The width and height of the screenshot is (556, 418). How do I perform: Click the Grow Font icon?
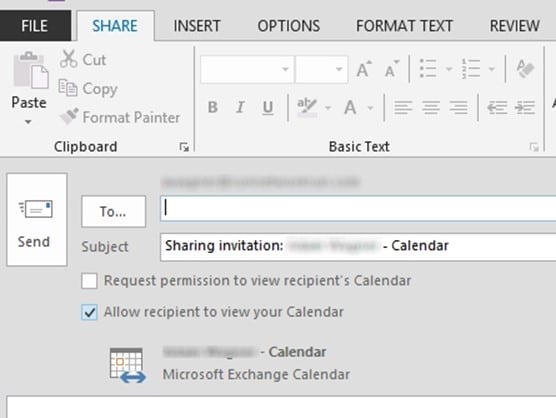tap(364, 69)
